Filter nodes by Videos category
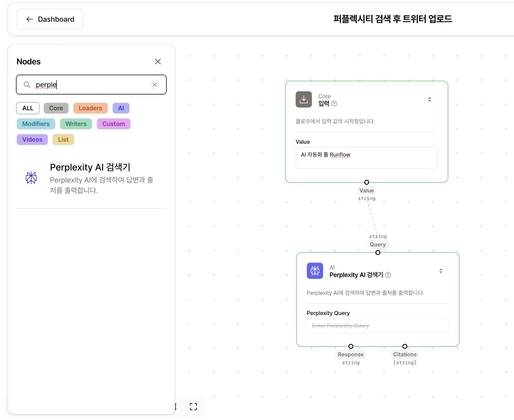This screenshot has height=420, width=514. pyautogui.click(x=32, y=140)
